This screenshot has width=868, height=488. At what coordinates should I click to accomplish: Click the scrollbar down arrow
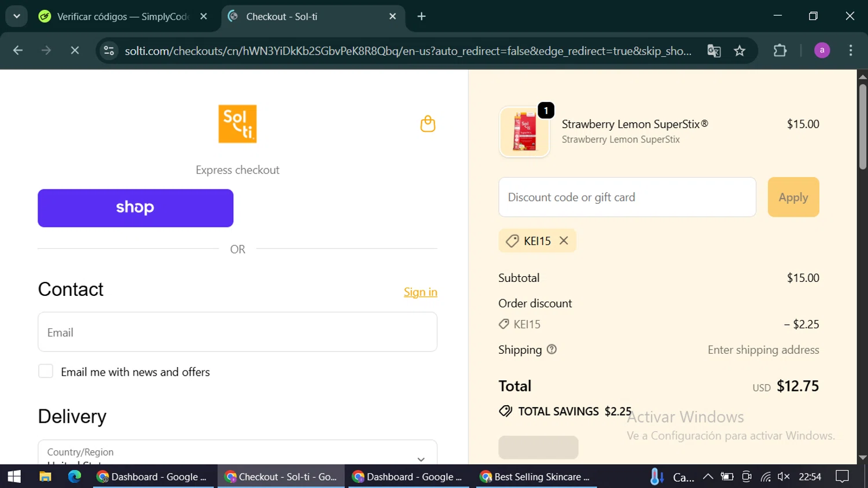(862, 457)
